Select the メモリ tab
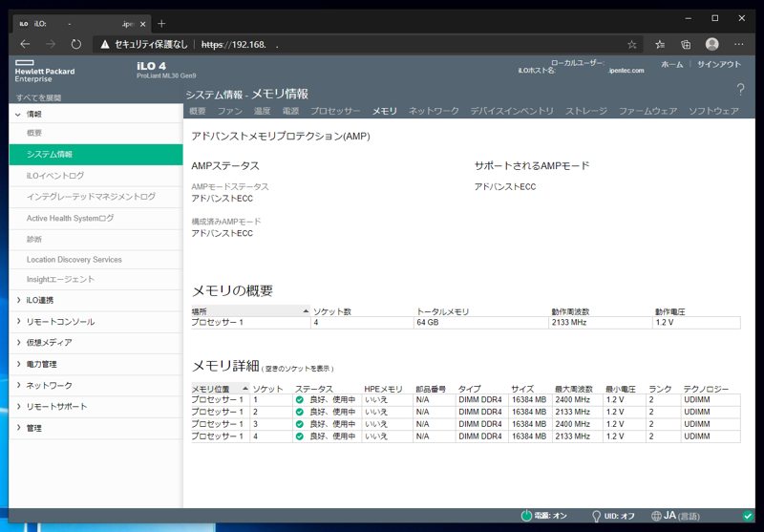This screenshot has height=532, width=764. [385, 111]
